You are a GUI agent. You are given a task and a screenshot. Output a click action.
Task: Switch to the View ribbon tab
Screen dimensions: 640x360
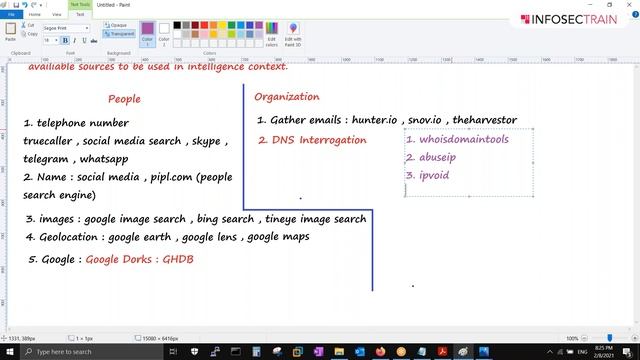pyautogui.click(x=57, y=14)
